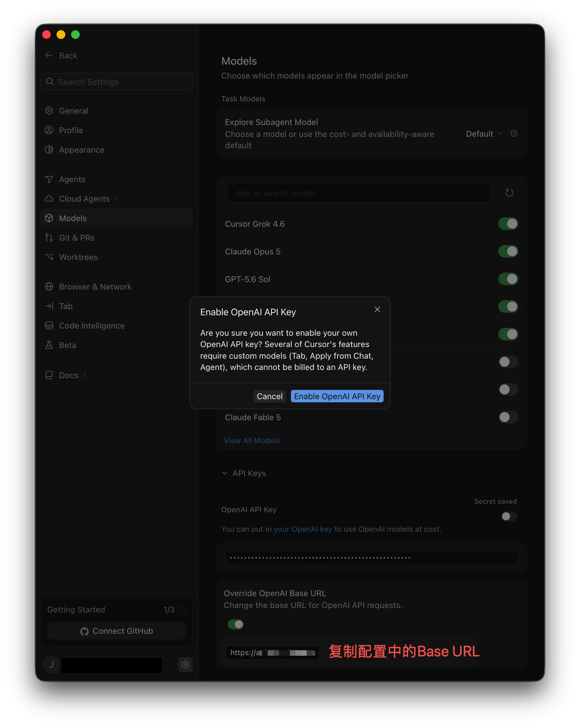This screenshot has width=580, height=728.
Task: Click the Connect GitHub button
Action: point(117,631)
